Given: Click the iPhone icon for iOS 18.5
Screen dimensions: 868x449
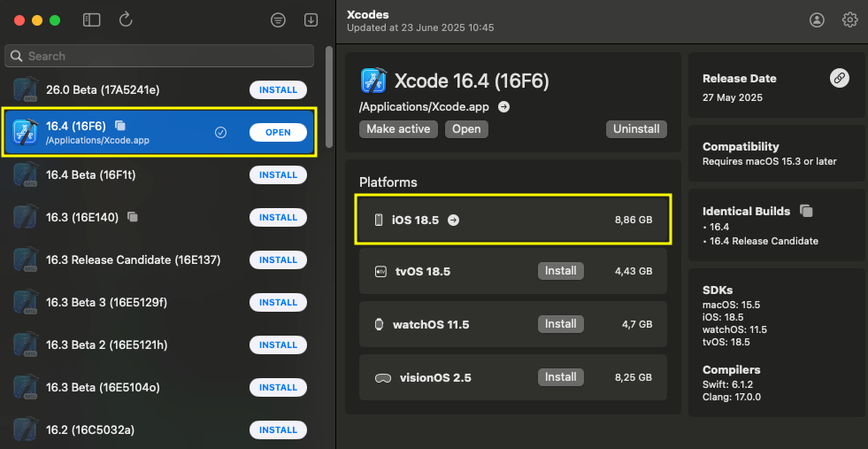Looking at the screenshot, I should [x=379, y=220].
